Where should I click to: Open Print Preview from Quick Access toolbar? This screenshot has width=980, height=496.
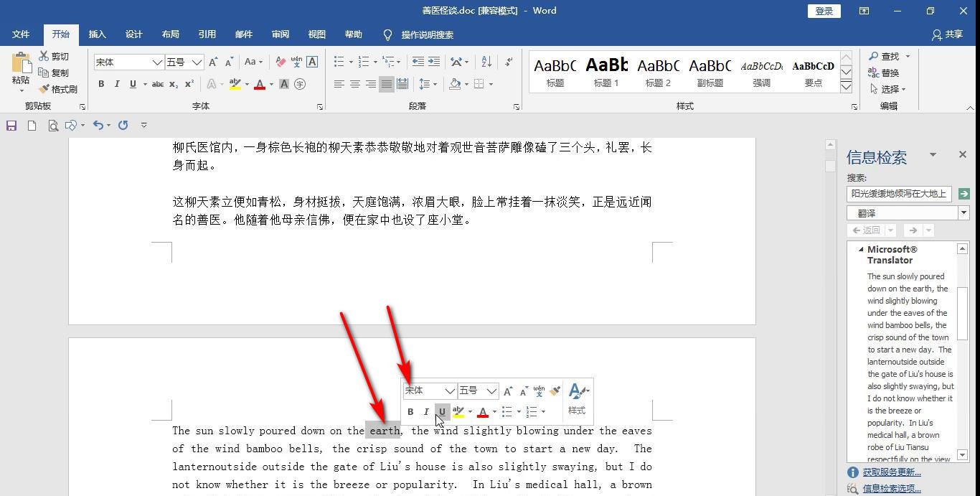[53, 126]
